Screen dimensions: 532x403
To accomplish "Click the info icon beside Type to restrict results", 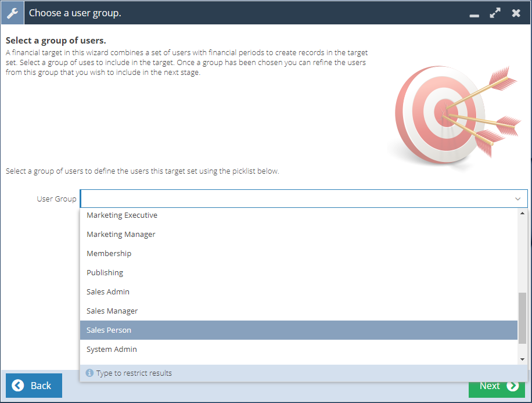I will [x=89, y=373].
